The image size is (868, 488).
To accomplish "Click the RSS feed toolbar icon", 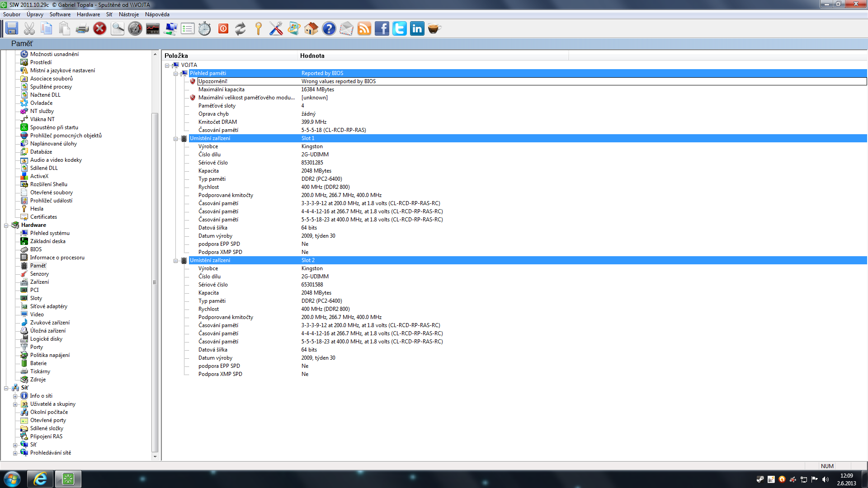I will coord(364,28).
